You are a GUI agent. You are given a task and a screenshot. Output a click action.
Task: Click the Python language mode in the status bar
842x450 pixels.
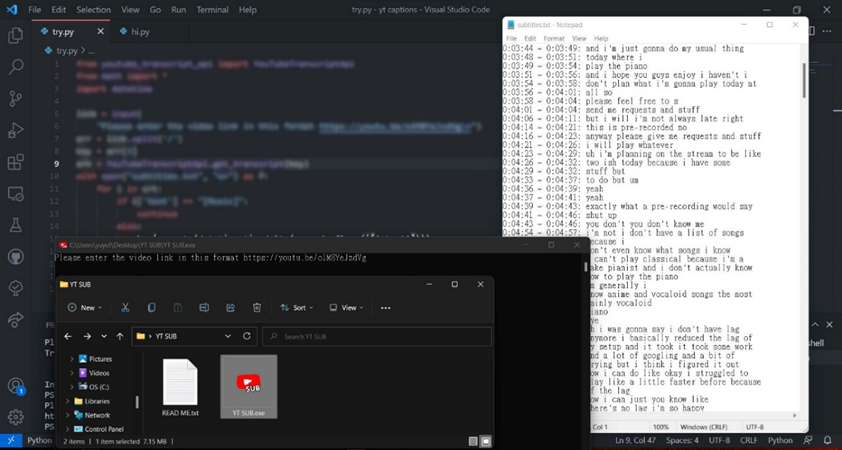(x=780, y=440)
